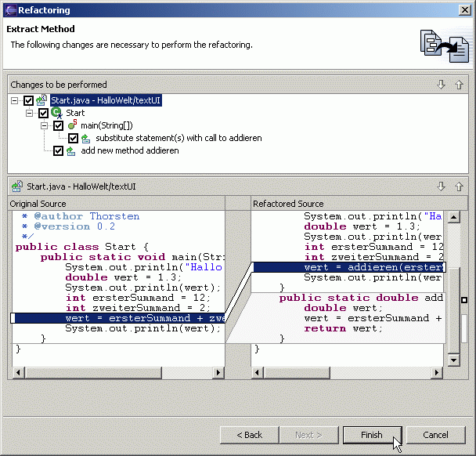Go to previous difference in source compare panel
Screen dimensions: 476x456
[459, 186]
